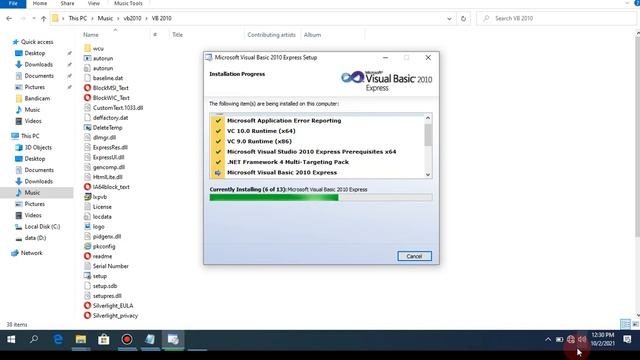Open the volume control in tray
This screenshot has height=360, width=640.
(582, 340)
